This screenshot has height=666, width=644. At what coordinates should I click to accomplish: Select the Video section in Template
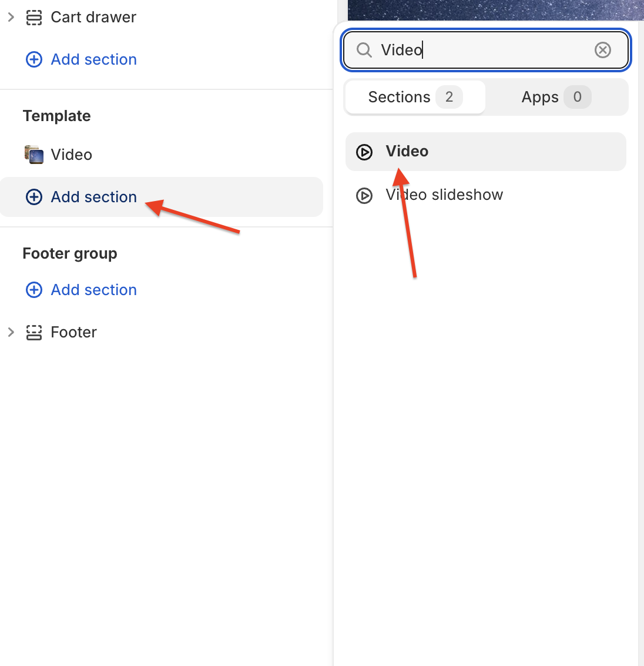71,155
